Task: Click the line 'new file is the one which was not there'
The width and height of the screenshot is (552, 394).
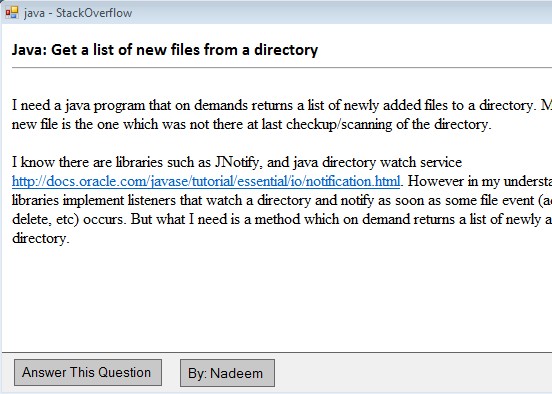Action: click(x=252, y=124)
